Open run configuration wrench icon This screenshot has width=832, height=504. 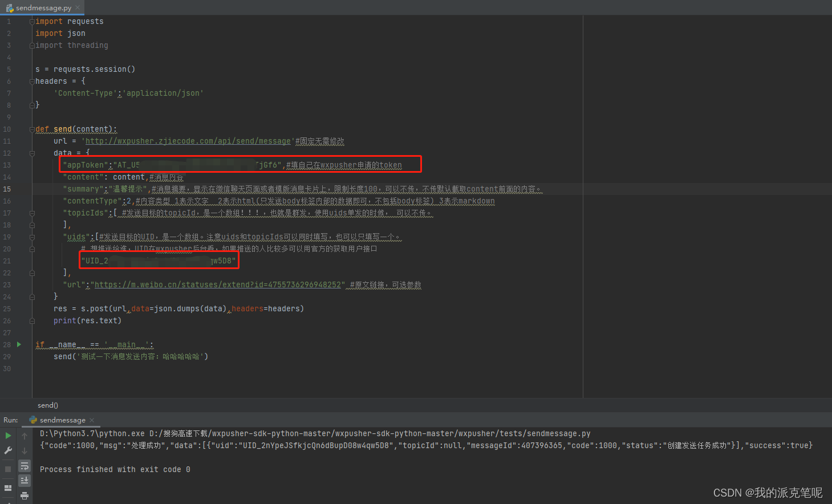8,450
